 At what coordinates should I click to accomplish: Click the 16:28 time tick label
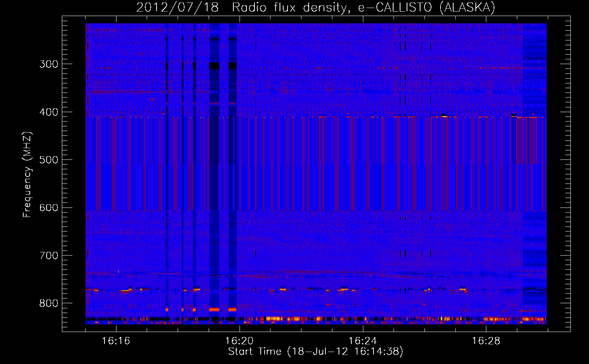486,341
